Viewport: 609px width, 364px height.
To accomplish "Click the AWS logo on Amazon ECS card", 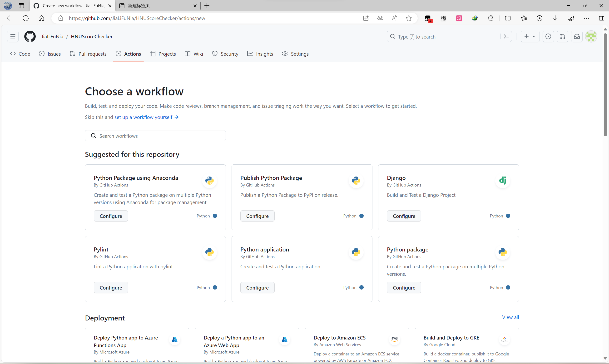I will [x=395, y=339].
